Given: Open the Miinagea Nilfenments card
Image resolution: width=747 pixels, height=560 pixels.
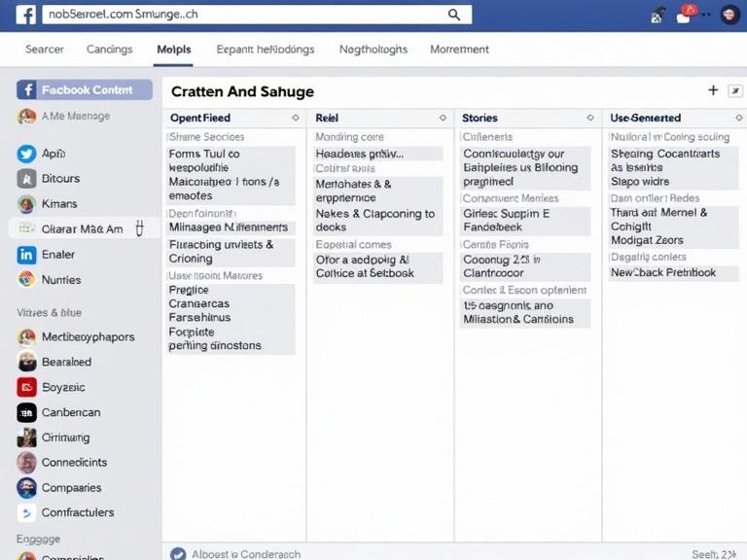Looking at the screenshot, I should pyautogui.click(x=231, y=227).
